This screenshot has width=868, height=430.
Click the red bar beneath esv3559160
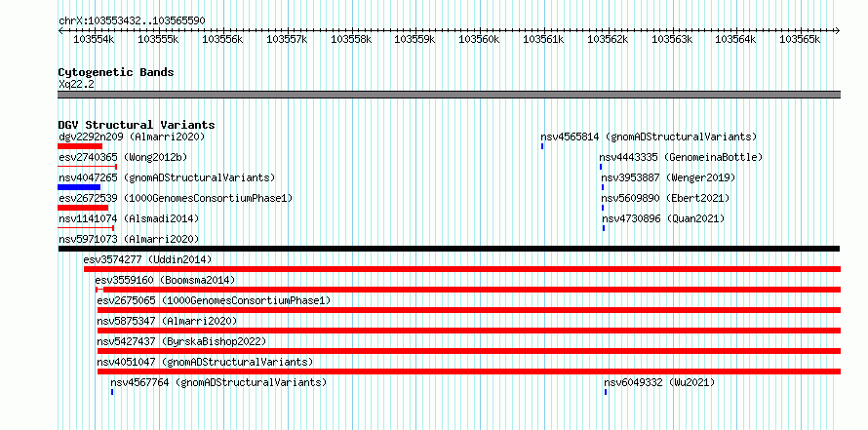(468, 290)
